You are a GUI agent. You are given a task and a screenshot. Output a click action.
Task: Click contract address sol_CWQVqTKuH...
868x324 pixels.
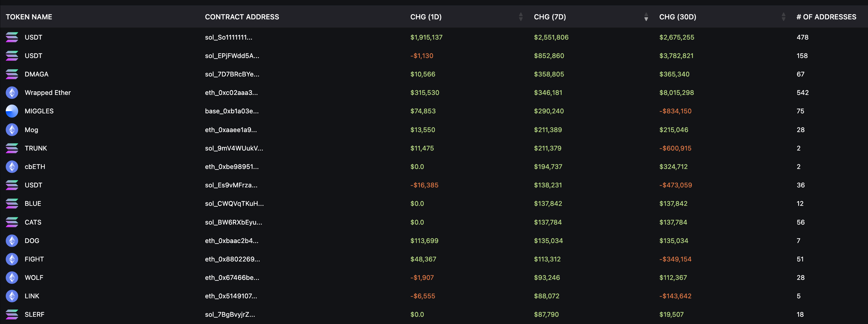pyautogui.click(x=234, y=203)
